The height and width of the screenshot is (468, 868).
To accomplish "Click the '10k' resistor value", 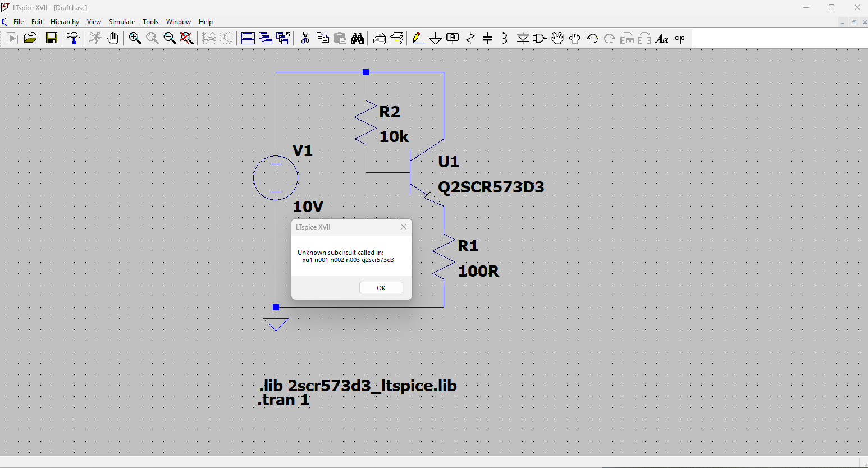I will point(394,136).
